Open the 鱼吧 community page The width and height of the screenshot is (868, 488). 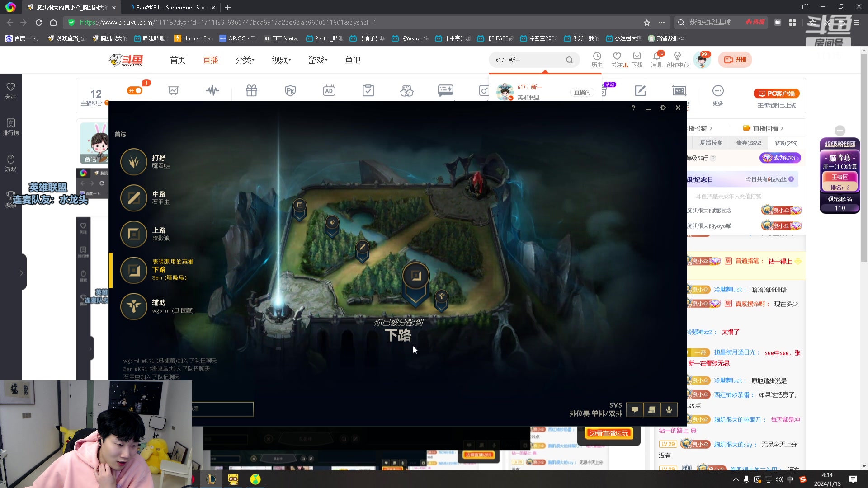pos(353,60)
